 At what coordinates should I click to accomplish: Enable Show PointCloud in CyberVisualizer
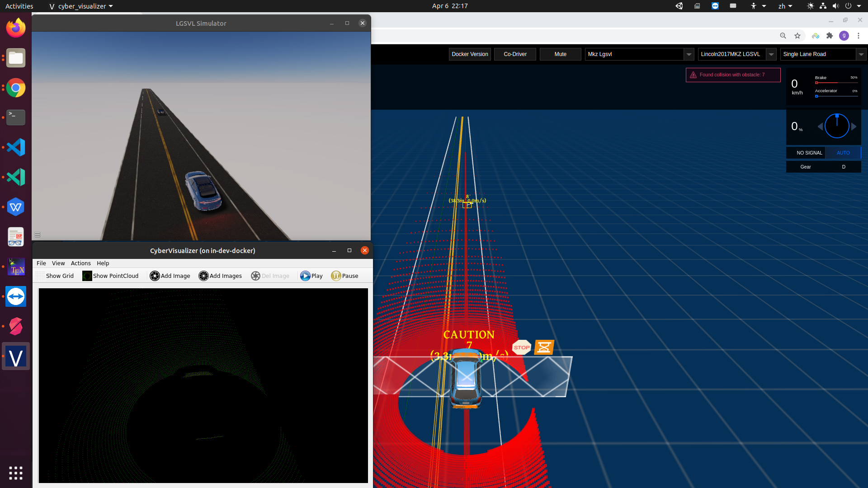point(110,276)
